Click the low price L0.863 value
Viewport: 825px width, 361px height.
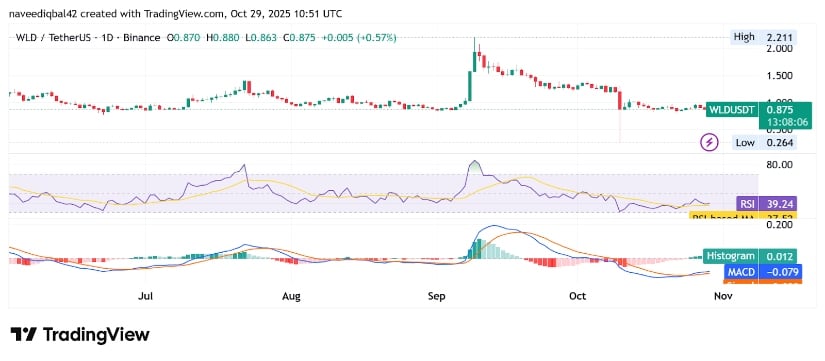pos(260,38)
